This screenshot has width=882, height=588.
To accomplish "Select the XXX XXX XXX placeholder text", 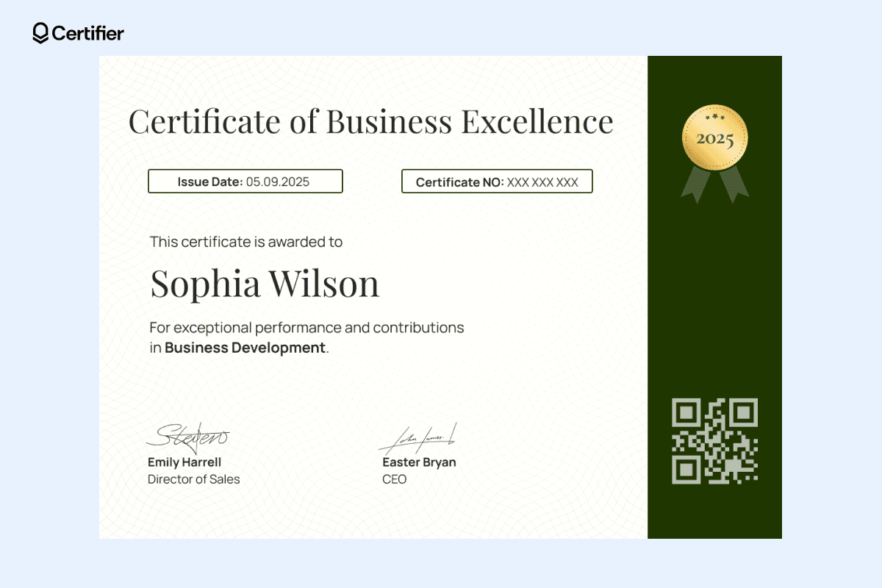I will click(543, 182).
